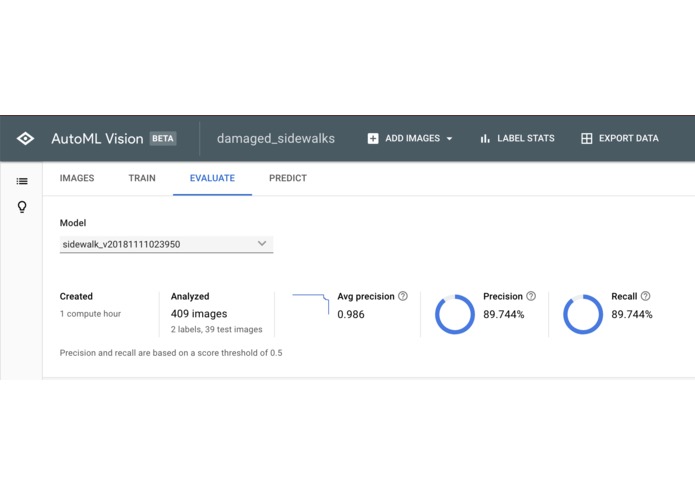Viewport: 695px width, 494px height.
Task: Click the Model field label
Action: pyautogui.click(x=73, y=223)
